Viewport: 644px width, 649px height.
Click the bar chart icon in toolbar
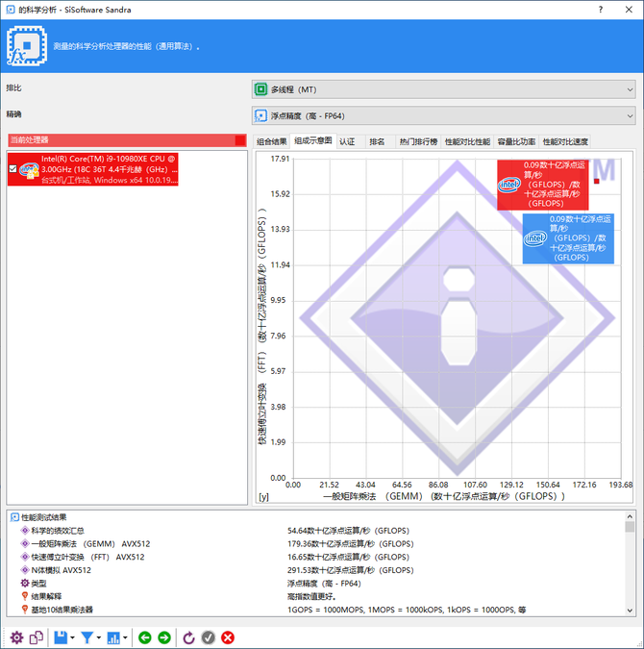(x=113, y=637)
